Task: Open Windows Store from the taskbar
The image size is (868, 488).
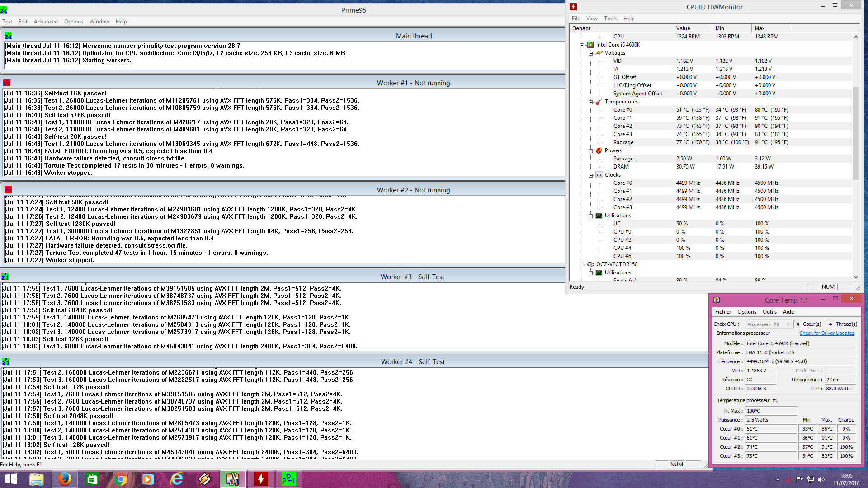Action: (92, 479)
